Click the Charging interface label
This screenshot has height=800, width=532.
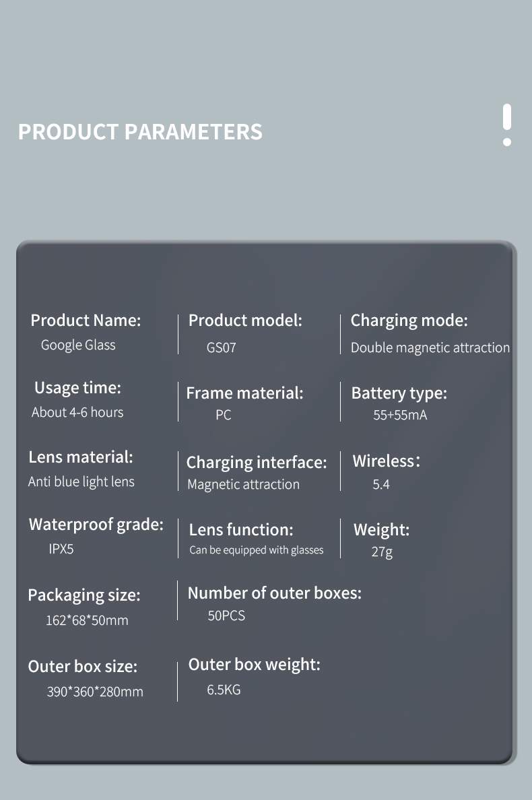(256, 463)
